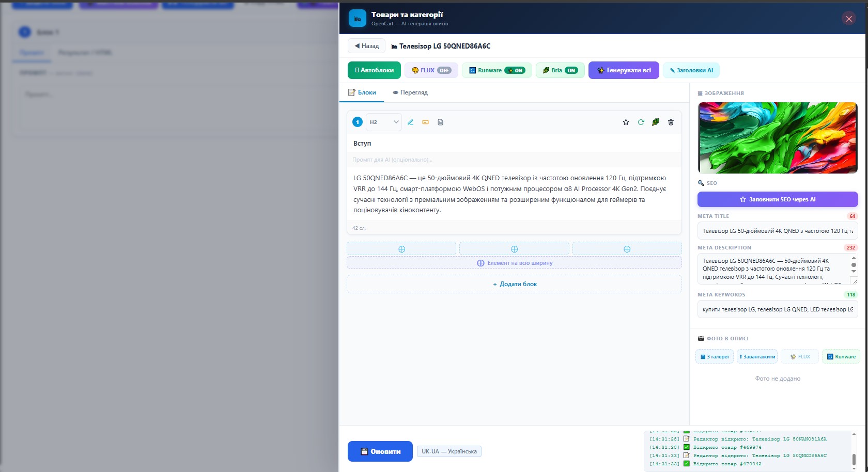This screenshot has height=472, width=868.
Task: Click the FLUX photo generation button
Action: click(x=800, y=357)
